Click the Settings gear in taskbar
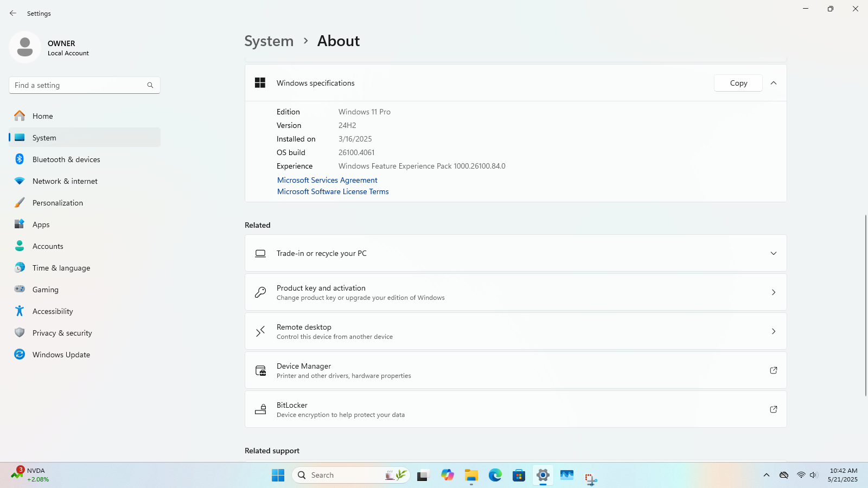The height and width of the screenshot is (488, 868). point(542,476)
